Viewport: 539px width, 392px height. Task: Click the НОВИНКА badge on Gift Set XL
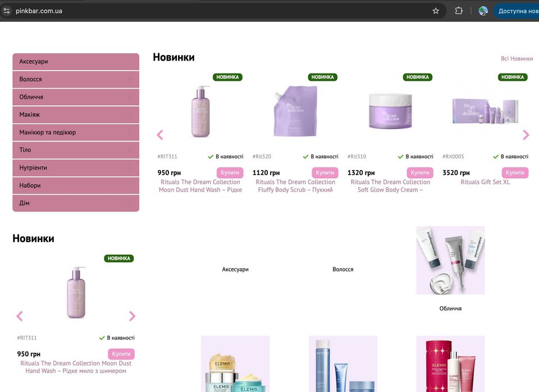click(x=513, y=77)
